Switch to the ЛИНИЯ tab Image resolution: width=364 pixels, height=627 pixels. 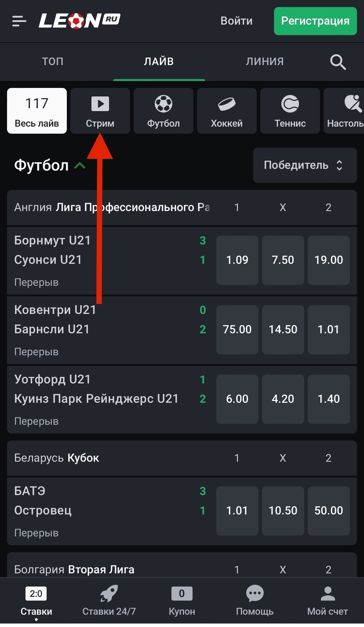point(265,62)
